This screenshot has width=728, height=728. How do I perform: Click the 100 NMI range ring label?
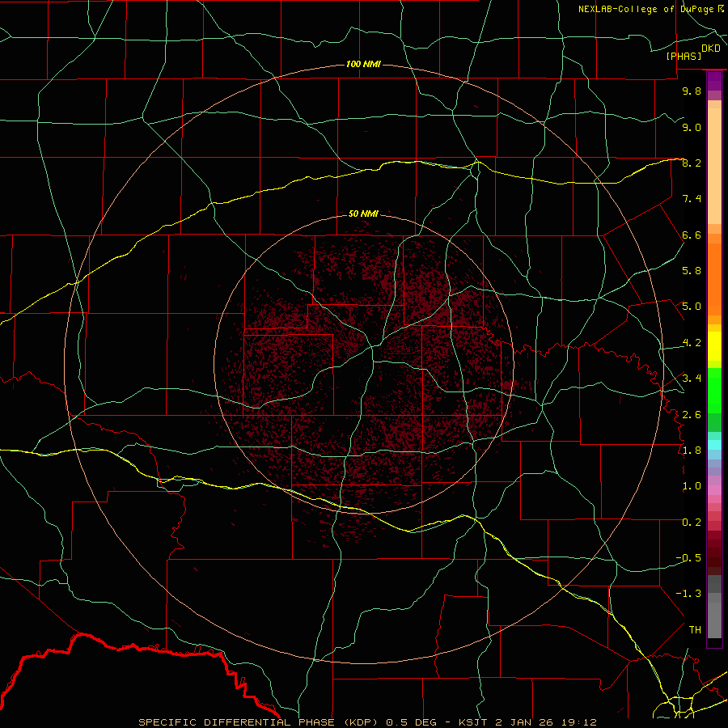[x=363, y=64]
